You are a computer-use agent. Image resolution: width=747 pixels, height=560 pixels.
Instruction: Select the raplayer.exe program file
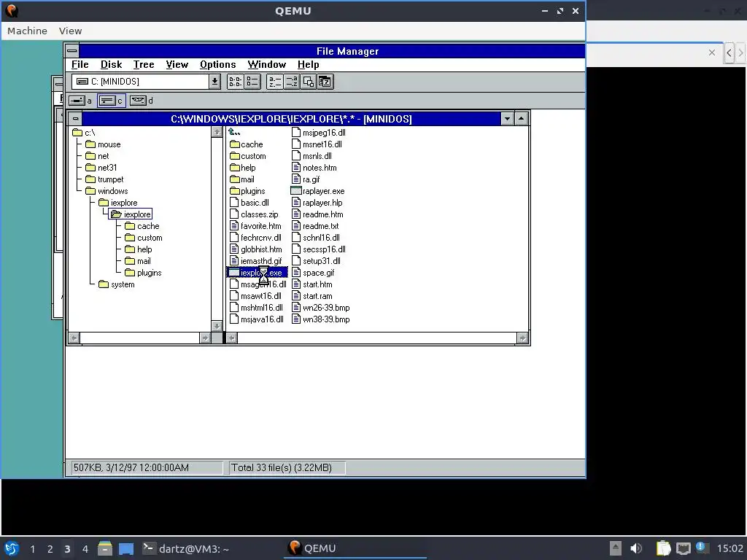point(318,191)
